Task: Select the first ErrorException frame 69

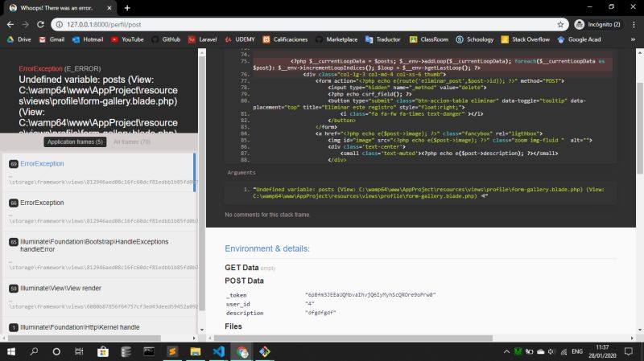Action: (x=98, y=172)
